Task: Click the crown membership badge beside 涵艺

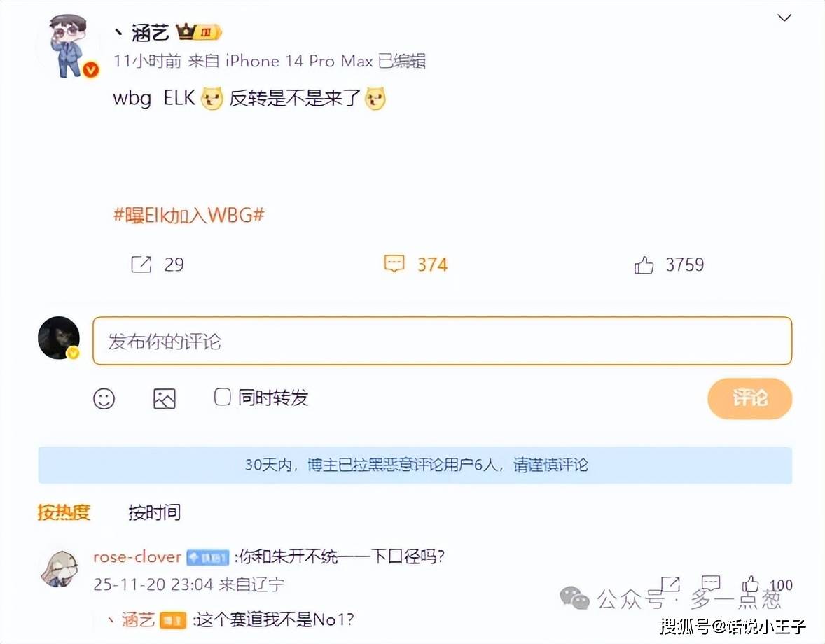Action: click(199, 32)
